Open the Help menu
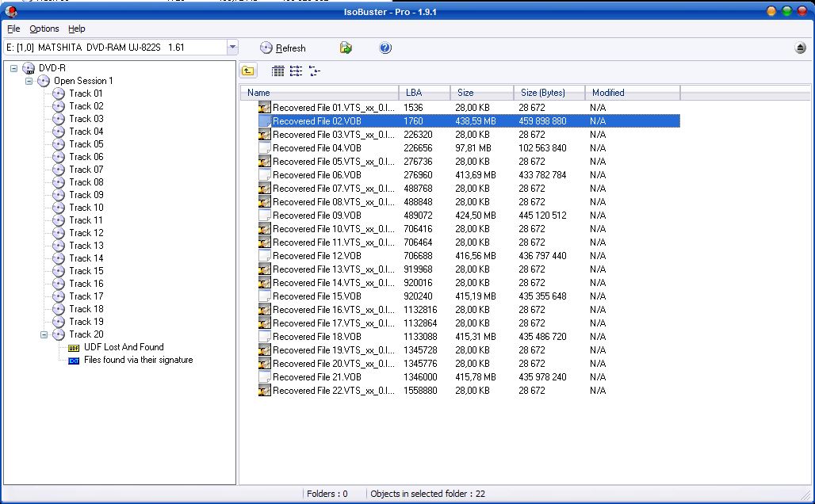This screenshot has height=504, width=815. (76, 29)
